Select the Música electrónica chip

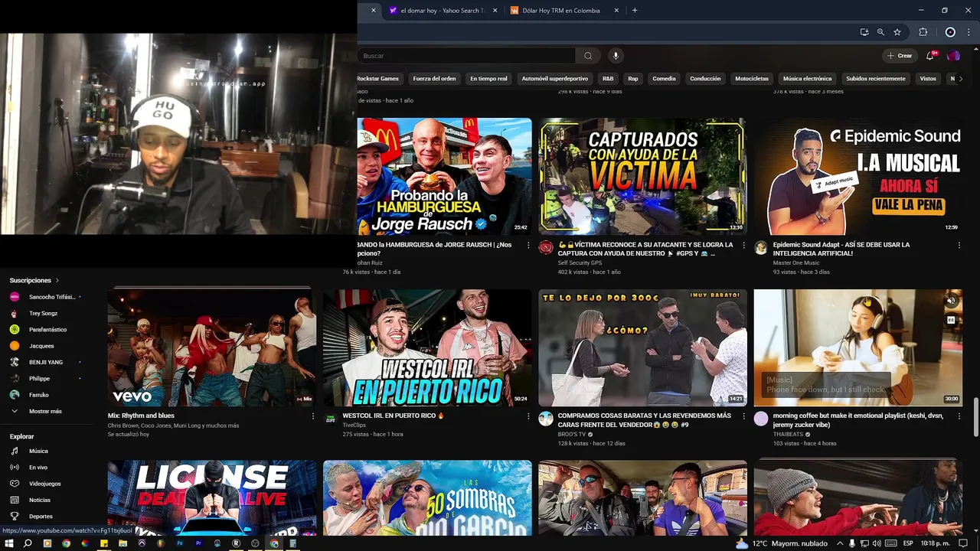point(807,79)
